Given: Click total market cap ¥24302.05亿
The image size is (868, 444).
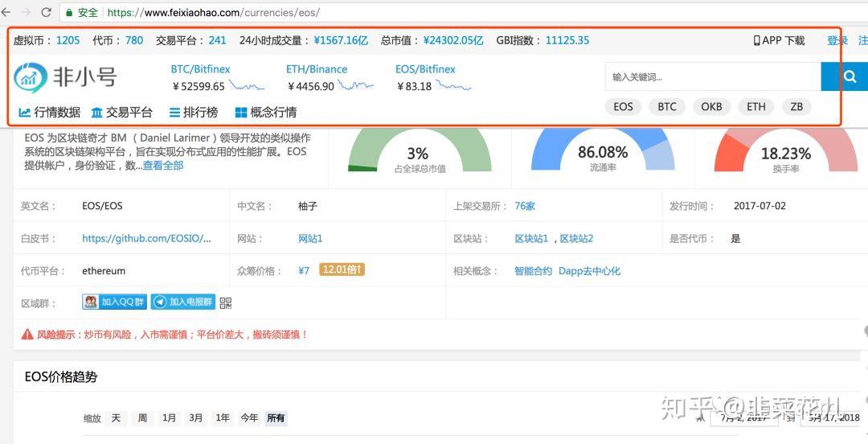Looking at the screenshot, I should point(453,40).
